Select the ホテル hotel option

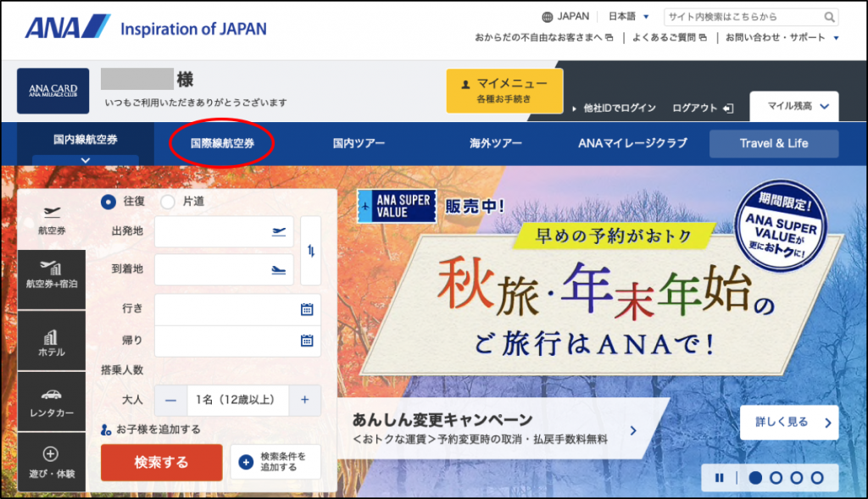(x=52, y=341)
